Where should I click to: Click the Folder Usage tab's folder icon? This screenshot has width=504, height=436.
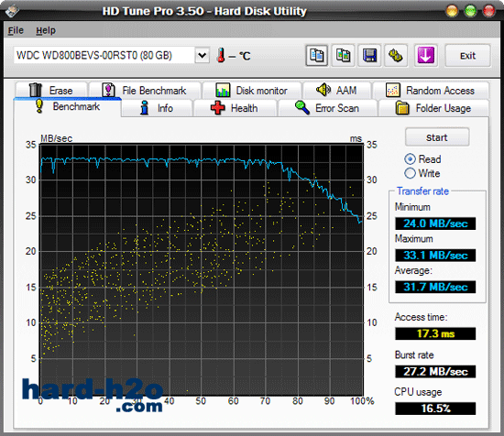pos(402,108)
